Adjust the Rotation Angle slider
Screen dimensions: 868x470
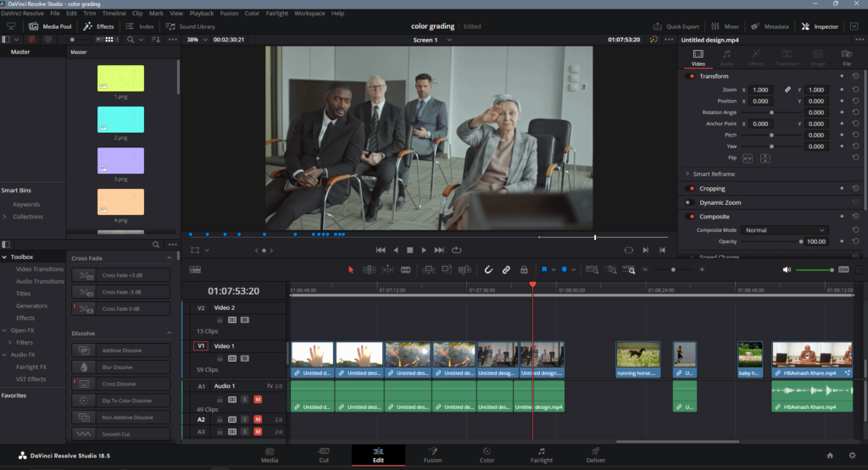click(x=771, y=113)
